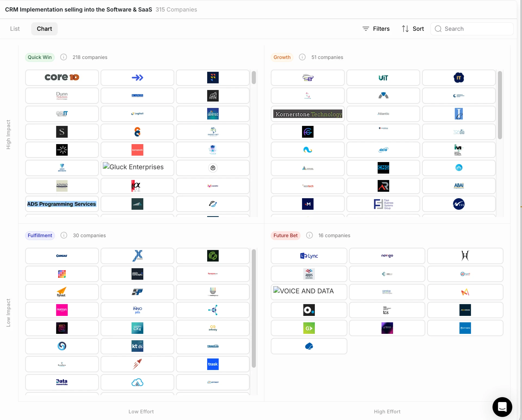Focus the Search input field
This screenshot has width=522, height=420.
[472, 29]
